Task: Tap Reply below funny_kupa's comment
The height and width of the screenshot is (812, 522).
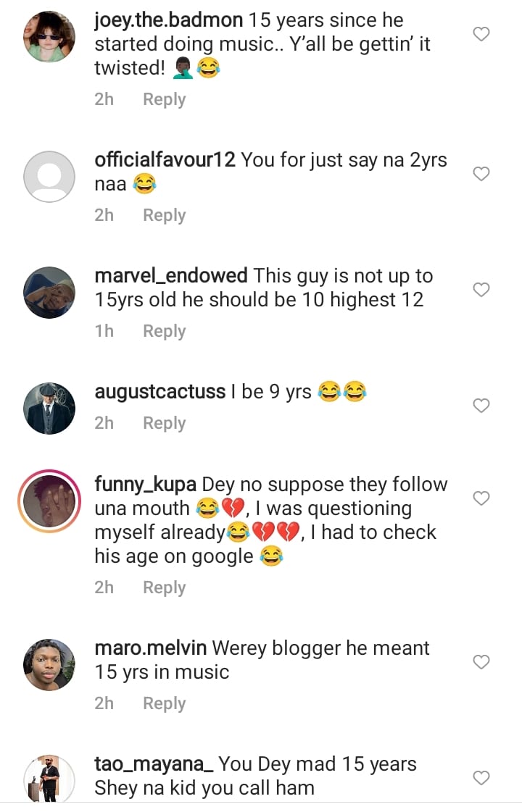Action: tap(164, 587)
